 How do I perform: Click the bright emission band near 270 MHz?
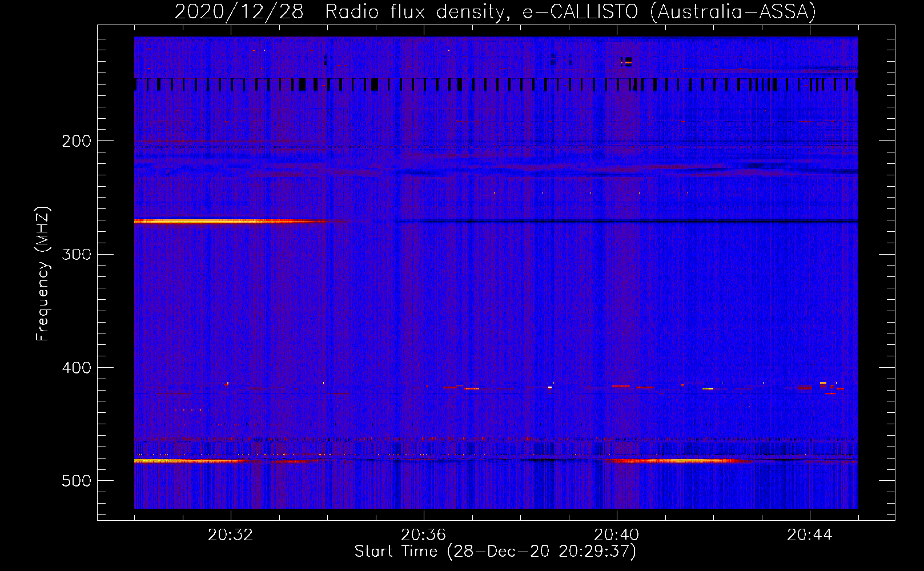pyautogui.click(x=231, y=222)
